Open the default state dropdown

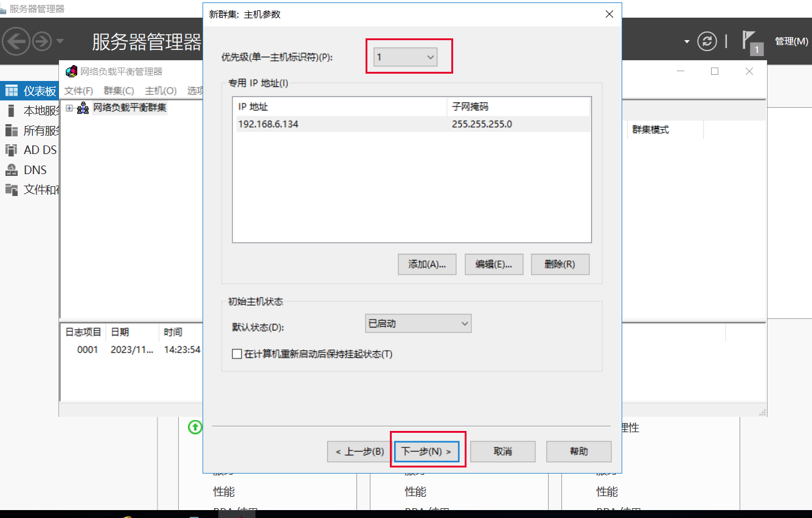tap(418, 324)
